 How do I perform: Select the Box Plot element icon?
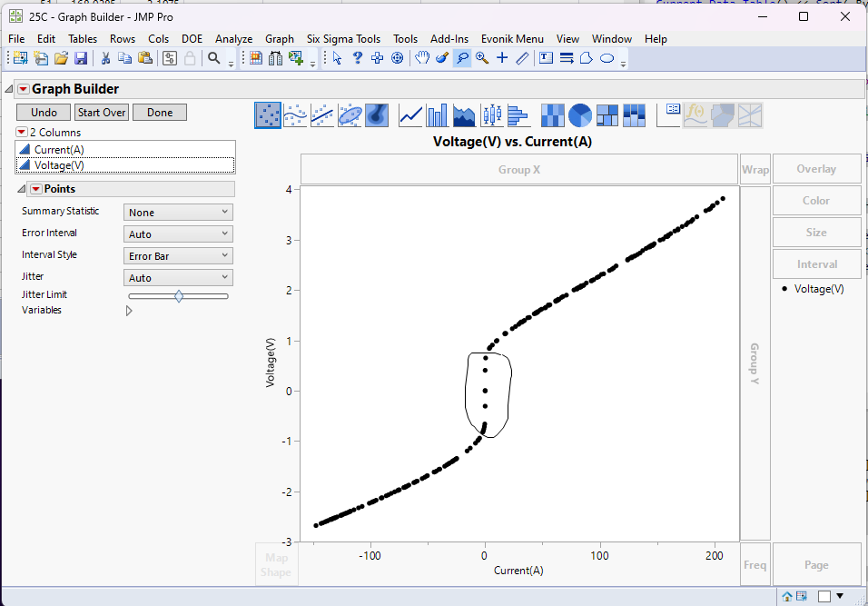pos(491,115)
